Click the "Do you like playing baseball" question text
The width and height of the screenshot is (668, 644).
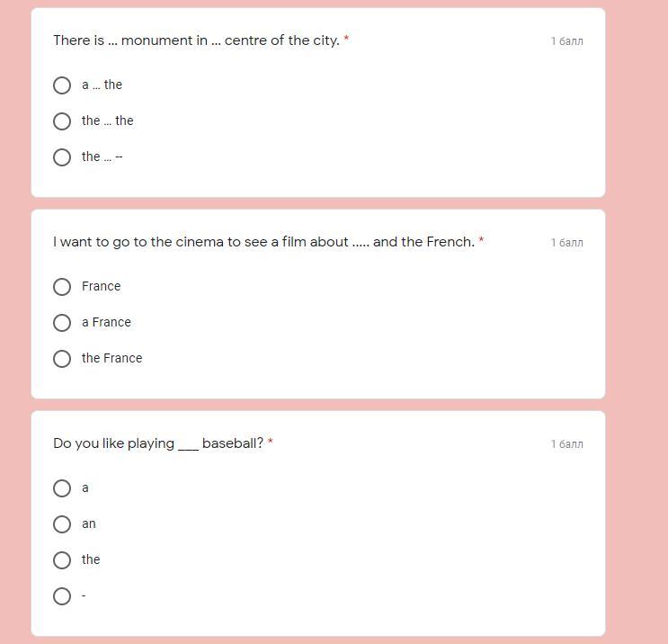(157, 443)
